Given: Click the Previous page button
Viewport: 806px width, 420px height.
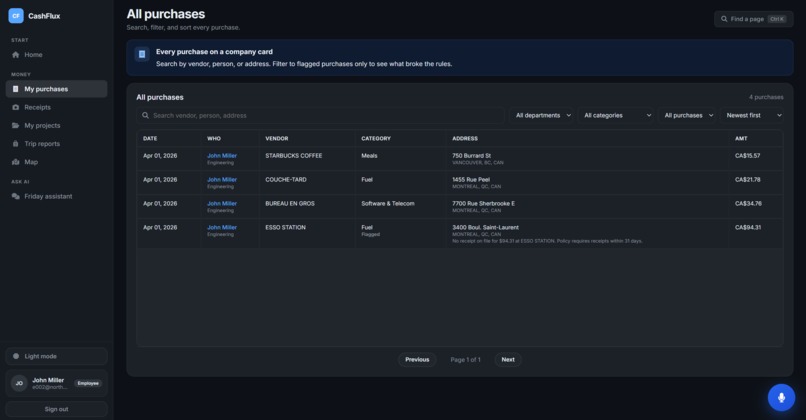Looking at the screenshot, I should [x=417, y=360].
